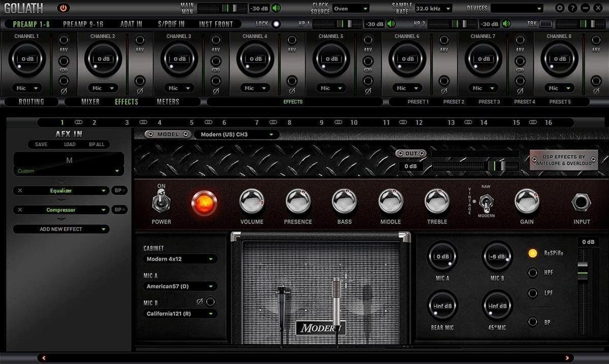
Task: Switch to the PREAMP 9-16 tab
Action: click(83, 24)
